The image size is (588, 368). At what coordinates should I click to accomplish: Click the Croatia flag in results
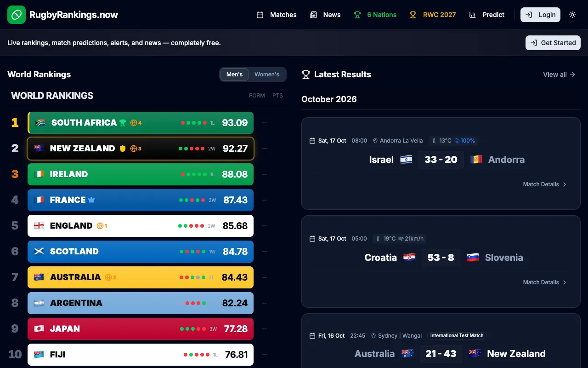point(409,258)
